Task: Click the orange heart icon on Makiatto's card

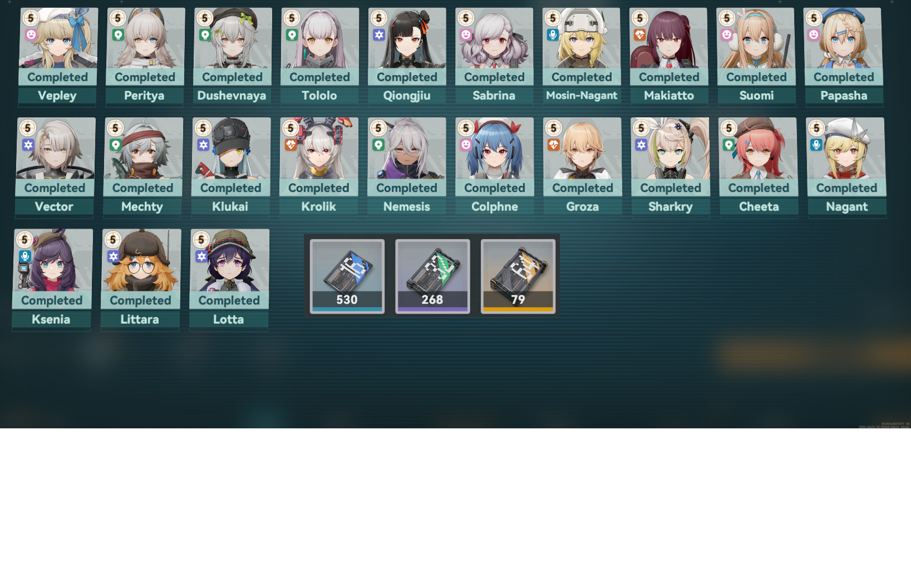Action: [x=640, y=35]
